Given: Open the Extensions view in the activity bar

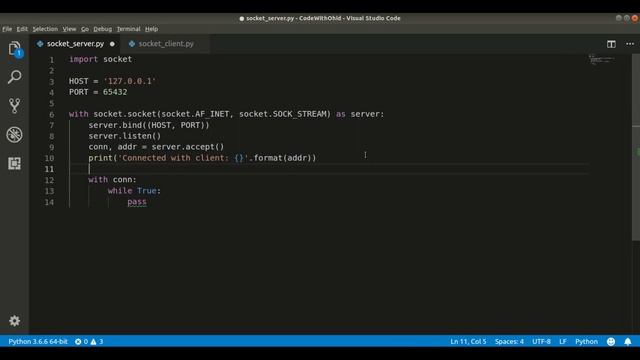Looking at the screenshot, I should [15, 163].
